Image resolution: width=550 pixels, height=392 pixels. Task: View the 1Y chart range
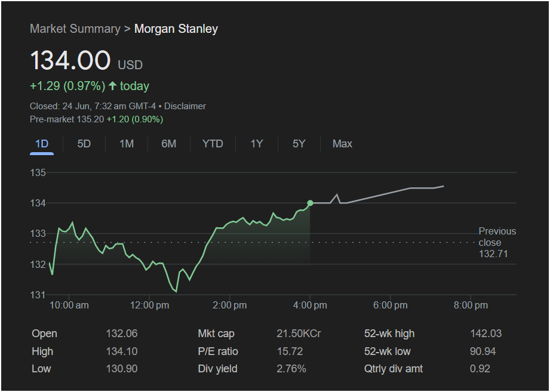click(x=256, y=144)
